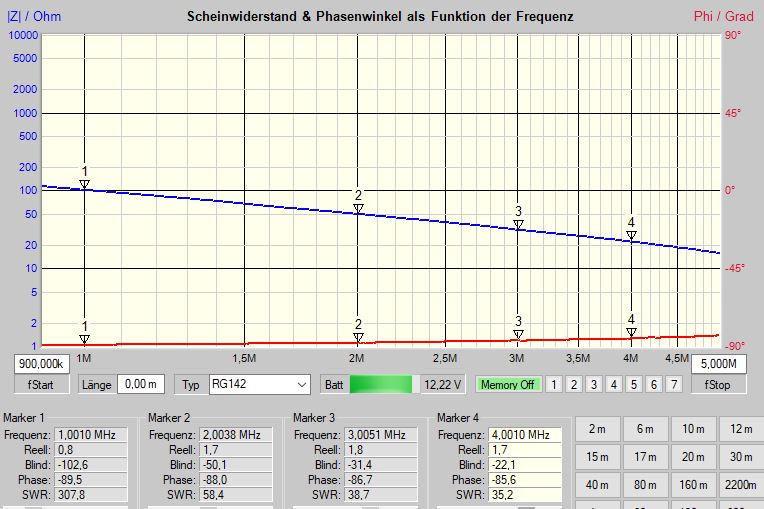Select the 2200m band button
The image size is (764, 509).
tap(740, 486)
